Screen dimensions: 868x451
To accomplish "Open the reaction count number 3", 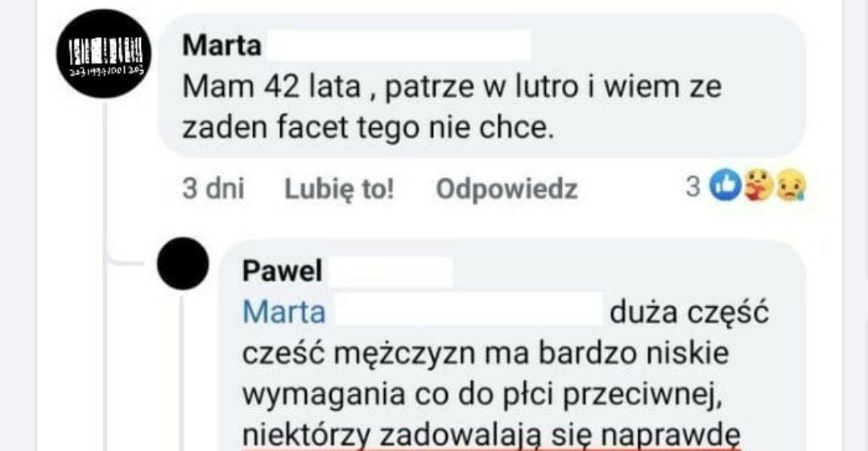I will tap(693, 187).
